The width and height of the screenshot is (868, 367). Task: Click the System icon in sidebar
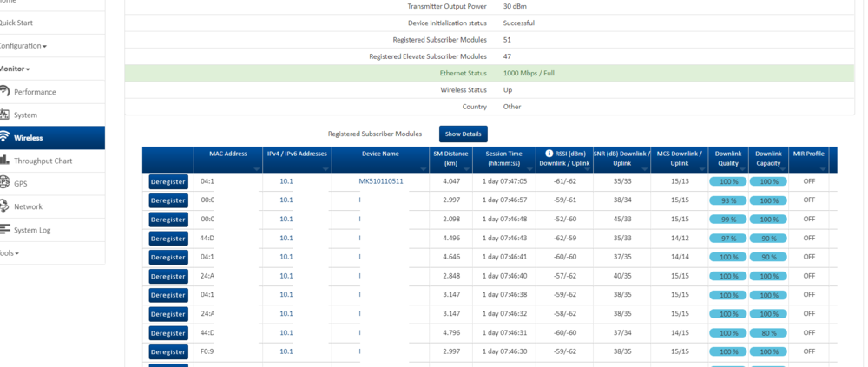tap(4, 115)
